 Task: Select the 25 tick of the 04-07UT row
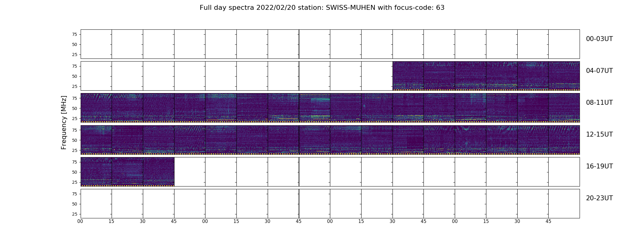[75, 86]
